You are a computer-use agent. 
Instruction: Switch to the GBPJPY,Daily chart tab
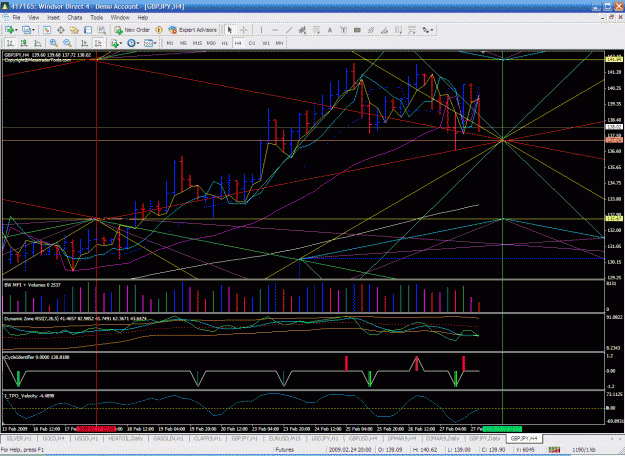[x=484, y=438]
